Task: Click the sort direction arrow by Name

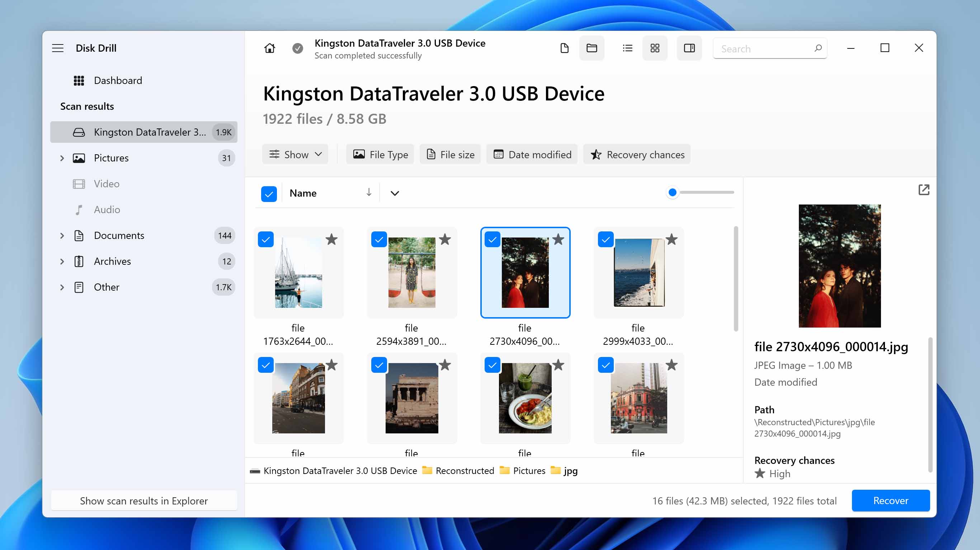Action: pyautogui.click(x=369, y=193)
